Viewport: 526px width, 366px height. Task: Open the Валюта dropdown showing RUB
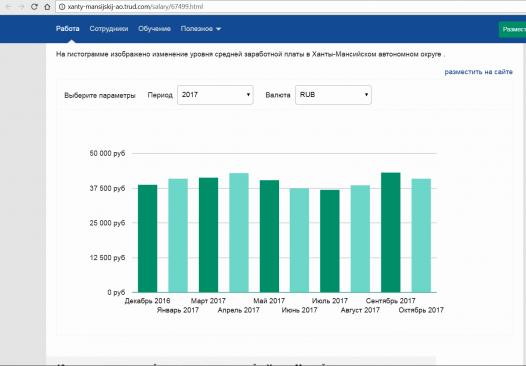pos(333,95)
